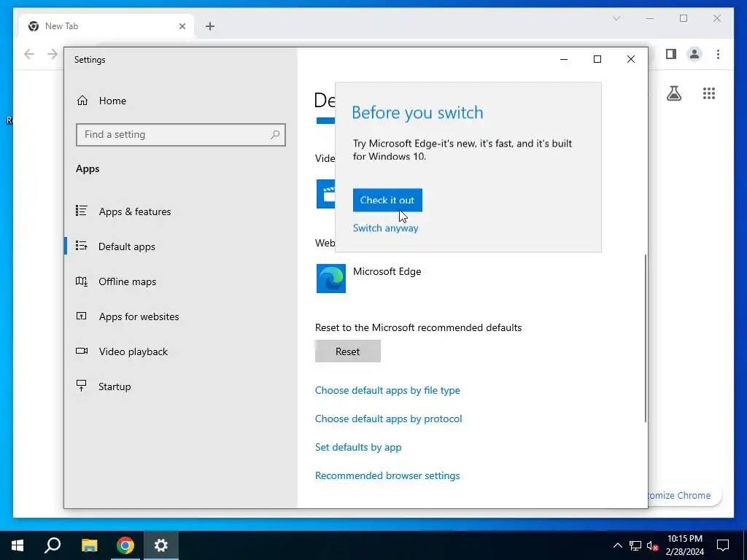Open Set defaults by app link
The width and height of the screenshot is (747, 560).
point(358,447)
